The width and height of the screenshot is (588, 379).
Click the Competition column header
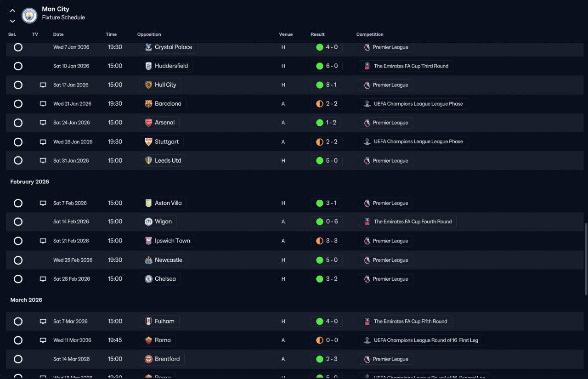[x=370, y=34]
